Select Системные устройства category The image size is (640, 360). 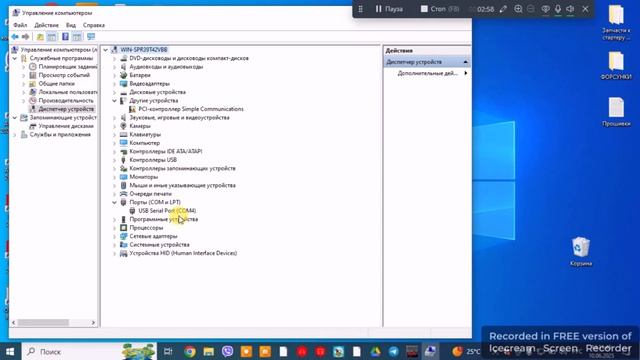point(159,245)
